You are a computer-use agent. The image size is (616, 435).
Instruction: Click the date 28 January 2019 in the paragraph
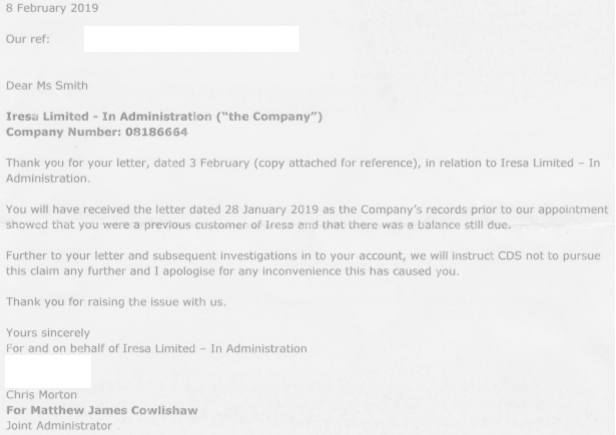coord(271,209)
